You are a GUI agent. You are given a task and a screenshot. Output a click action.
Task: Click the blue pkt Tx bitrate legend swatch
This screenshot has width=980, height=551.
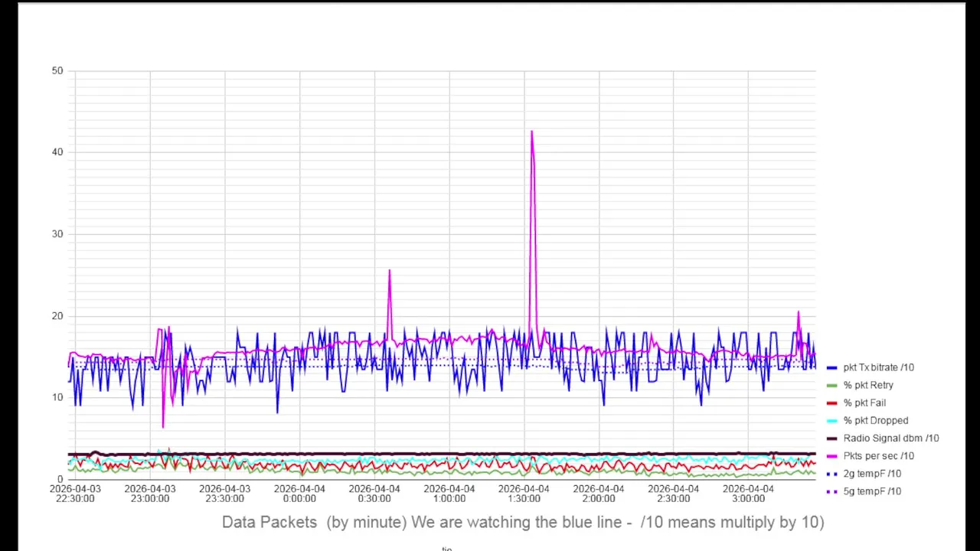pyautogui.click(x=832, y=368)
